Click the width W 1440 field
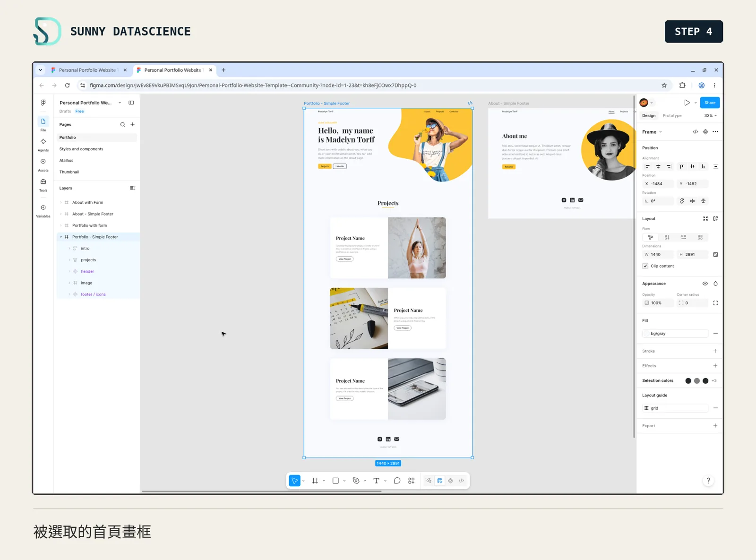Image resolution: width=756 pixels, height=560 pixels. (658, 255)
